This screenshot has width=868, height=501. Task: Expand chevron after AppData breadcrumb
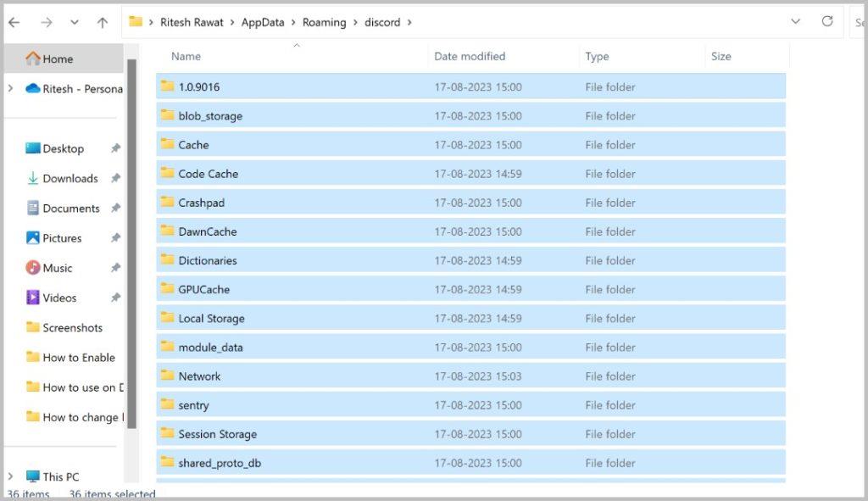293,23
